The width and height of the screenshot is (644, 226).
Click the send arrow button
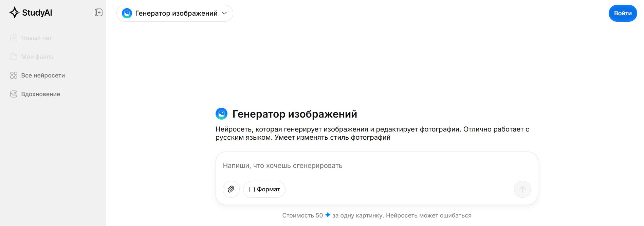522,189
